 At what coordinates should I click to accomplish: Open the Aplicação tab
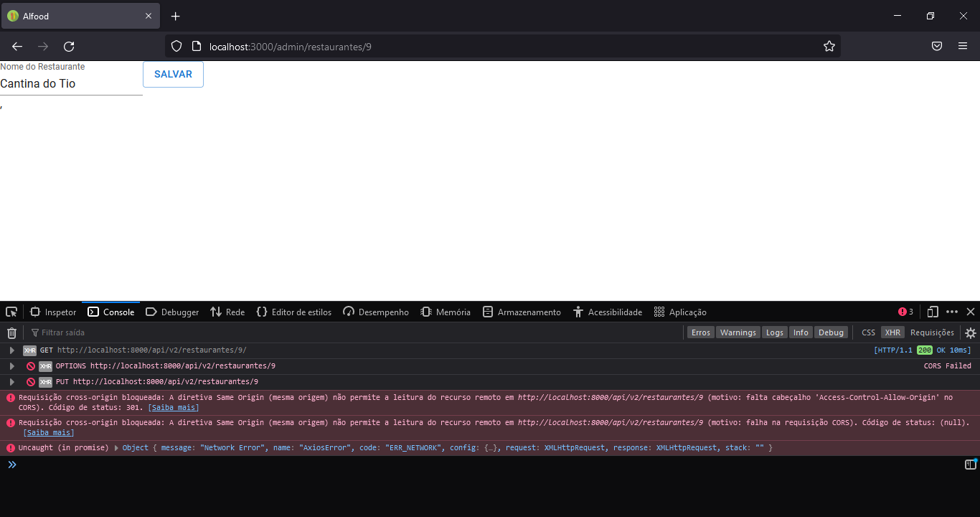pyautogui.click(x=680, y=312)
